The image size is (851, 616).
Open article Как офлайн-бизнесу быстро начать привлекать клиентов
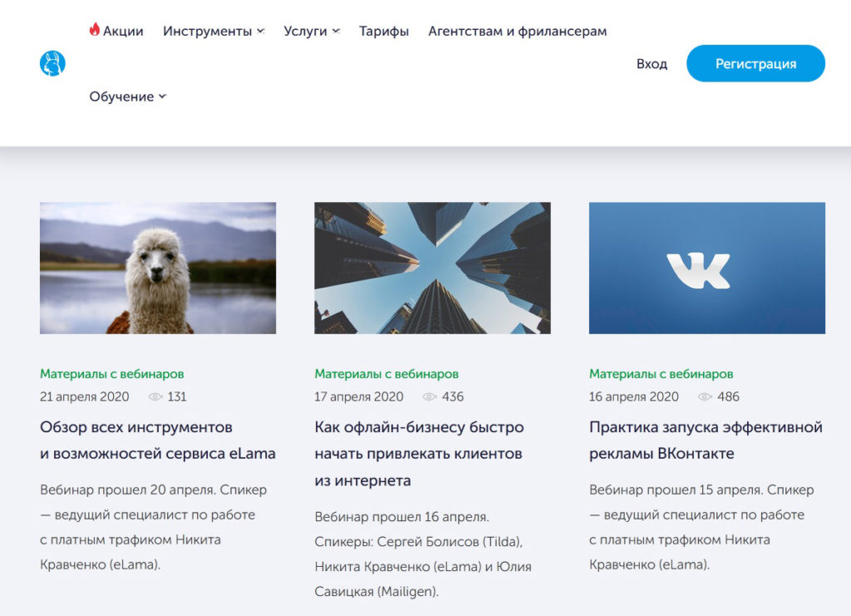pyautogui.click(x=419, y=454)
